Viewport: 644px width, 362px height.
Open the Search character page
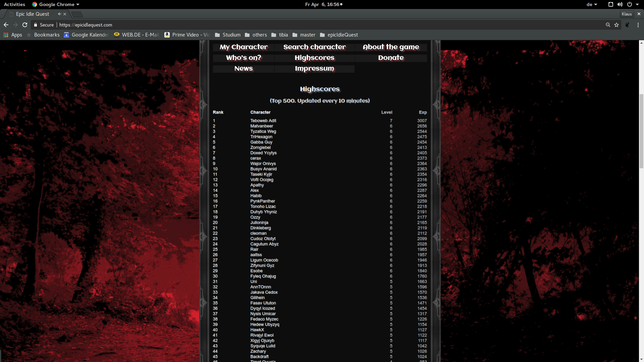click(x=314, y=47)
